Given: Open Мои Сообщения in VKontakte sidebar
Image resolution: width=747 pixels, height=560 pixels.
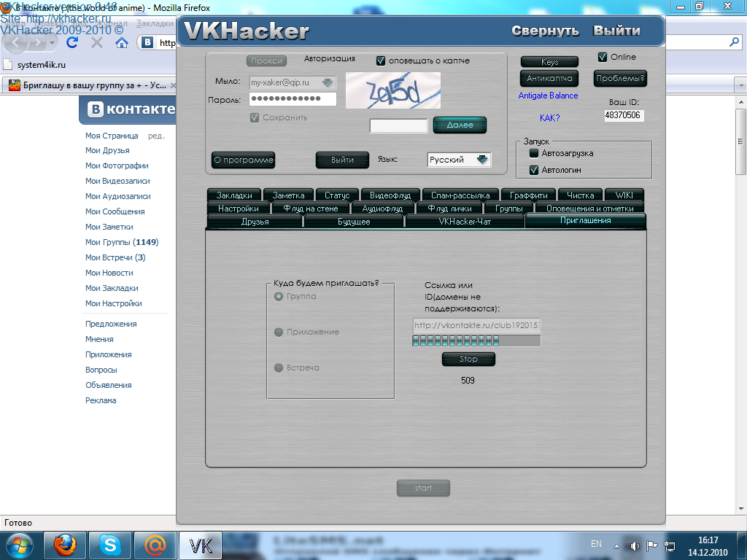Looking at the screenshot, I should pos(115,211).
